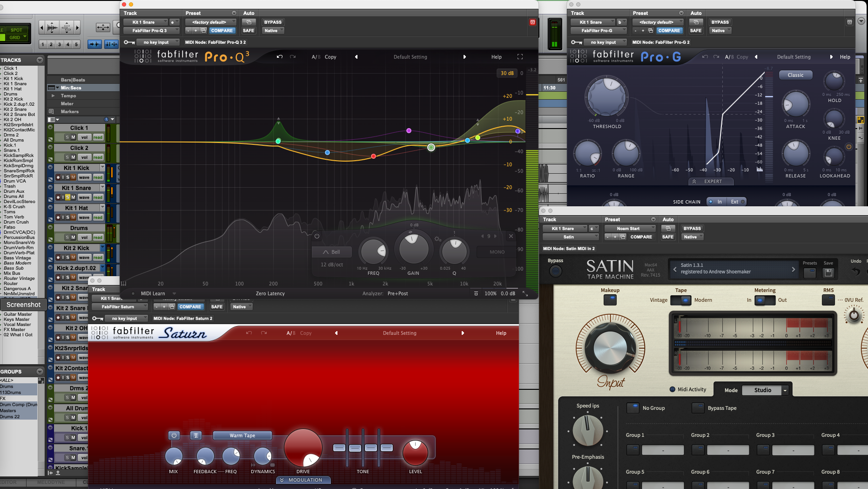The width and height of the screenshot is (868, 489).
Task: Click the Pro-G THRESHOLD knob
Action: pos(607,97)
